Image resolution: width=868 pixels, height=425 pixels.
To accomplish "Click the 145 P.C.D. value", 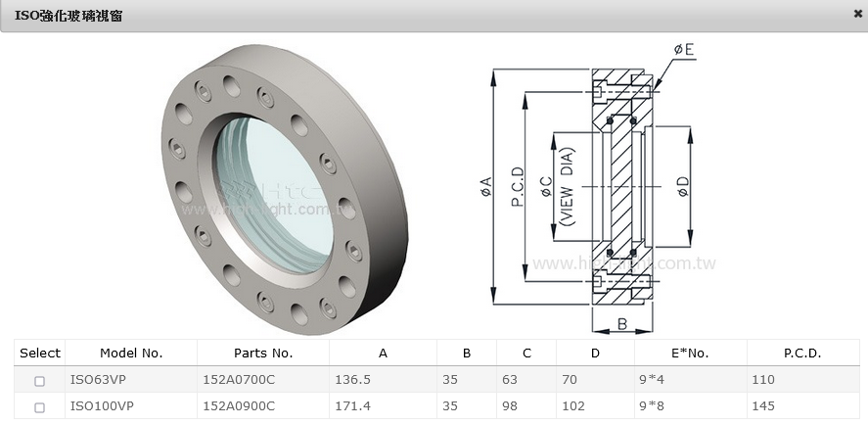I will tap(762, 405).
